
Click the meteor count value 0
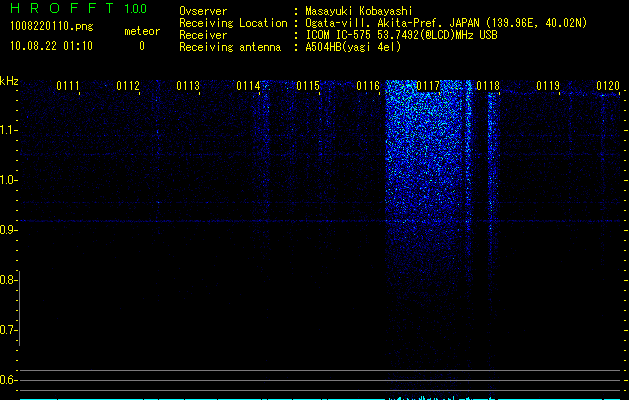[142, 46]
